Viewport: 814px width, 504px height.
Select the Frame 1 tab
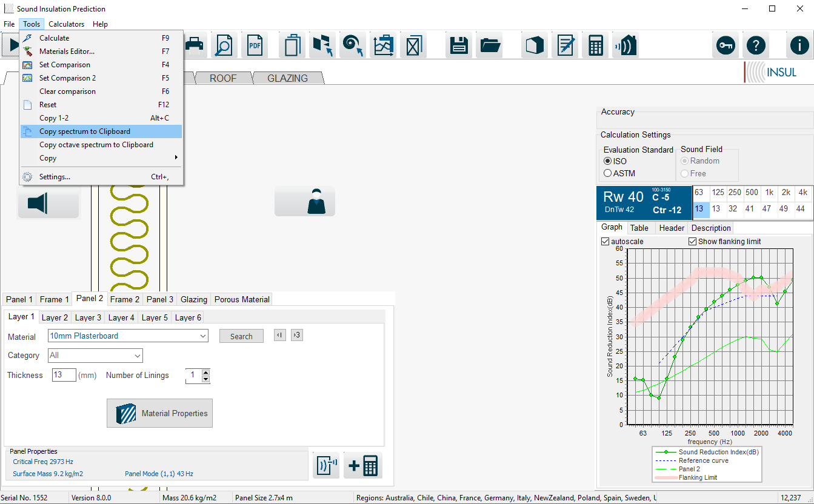[55, 299]
